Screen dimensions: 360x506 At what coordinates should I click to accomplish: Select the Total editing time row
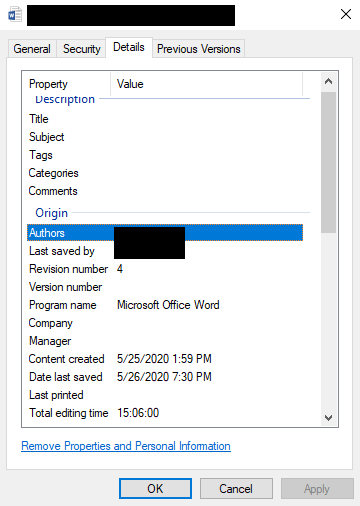(165, 413)
